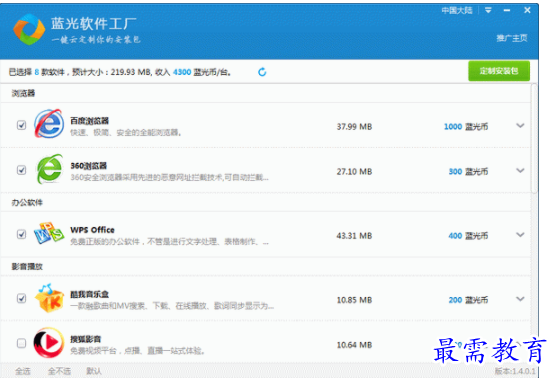This screenshot has width=555, height=382.
Task: Uncheck the 百度浏览器 checkbox
Action: tap(22, 125)
